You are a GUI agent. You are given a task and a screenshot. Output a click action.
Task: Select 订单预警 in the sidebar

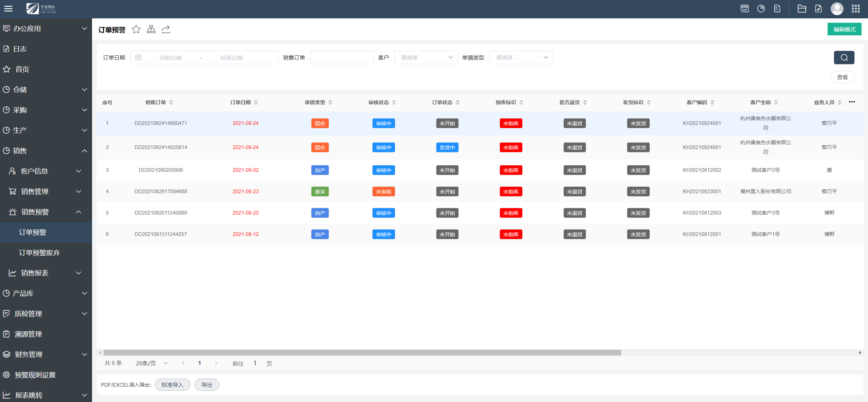click(x=46, y=232)
